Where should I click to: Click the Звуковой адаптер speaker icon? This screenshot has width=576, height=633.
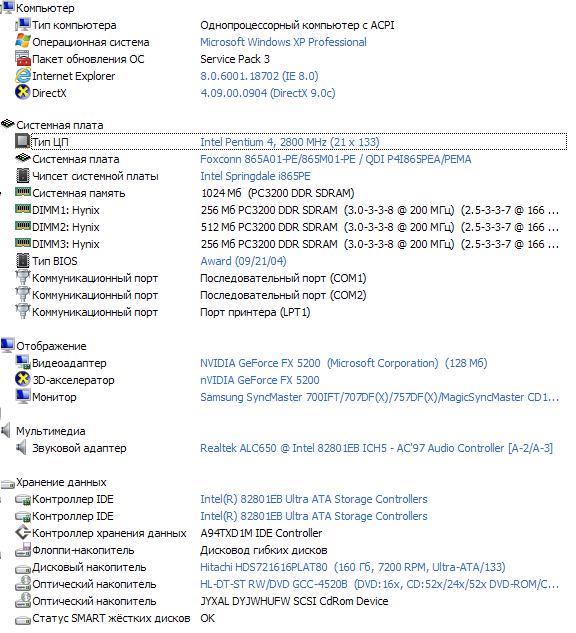[21, 447]
